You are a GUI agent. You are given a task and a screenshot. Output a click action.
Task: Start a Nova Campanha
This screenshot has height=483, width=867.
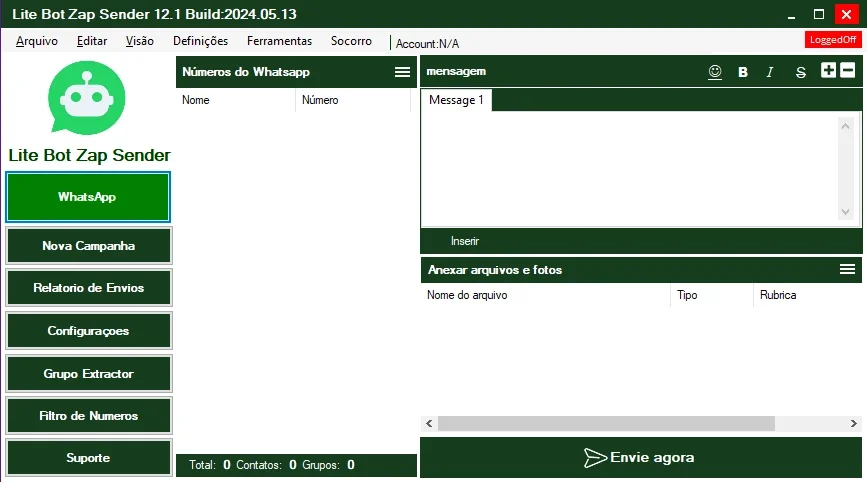(x=88, y=245)
